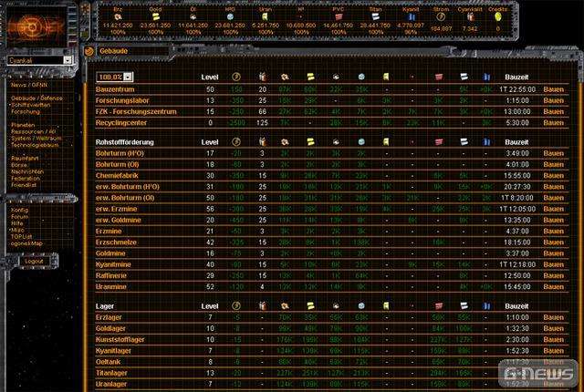Click Bauen for erw. Erzmine
The image size is (584, 392).
tap(554, 209)
